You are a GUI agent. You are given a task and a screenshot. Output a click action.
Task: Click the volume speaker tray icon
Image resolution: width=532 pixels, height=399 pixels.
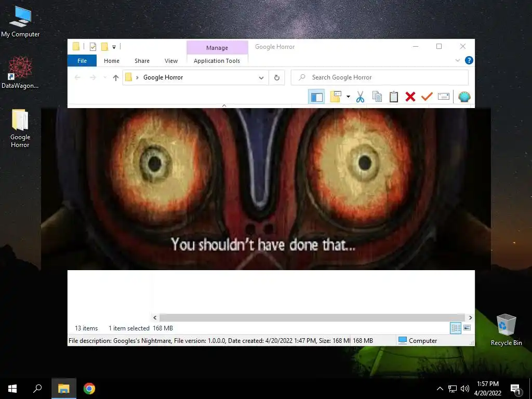point(465,389)
